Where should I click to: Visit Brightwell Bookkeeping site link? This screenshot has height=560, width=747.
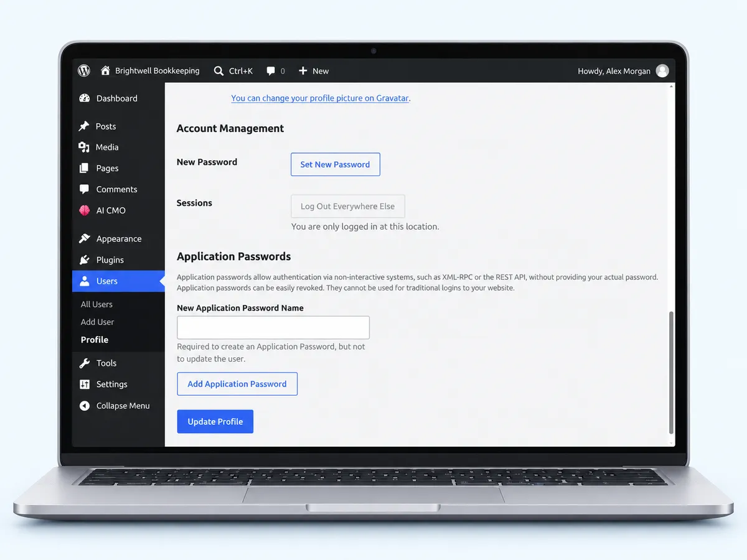157,71
